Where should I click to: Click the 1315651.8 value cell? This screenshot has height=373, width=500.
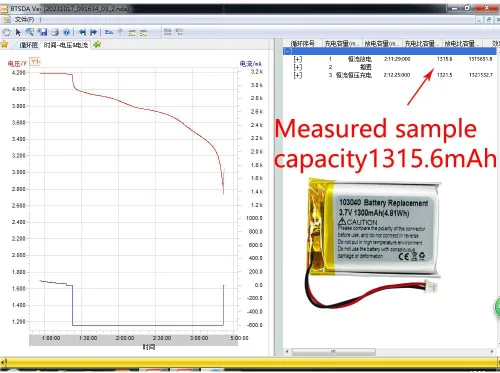point(480,59)
